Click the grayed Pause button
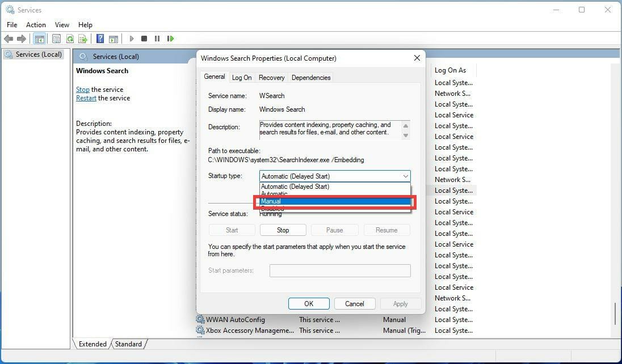622x364 pixels. (334, 230)
